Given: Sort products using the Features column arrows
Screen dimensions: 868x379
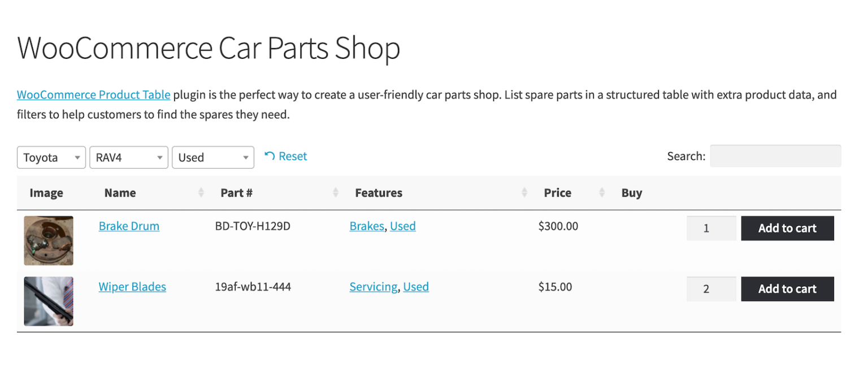Looking at the screenshot, I should pyautogui.click(x=524, y=192).
